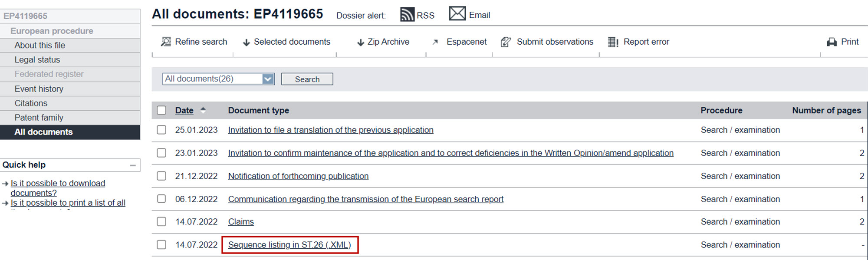
Task: Open the All documents(26) filter dropdown
Action: click(268, 79)
